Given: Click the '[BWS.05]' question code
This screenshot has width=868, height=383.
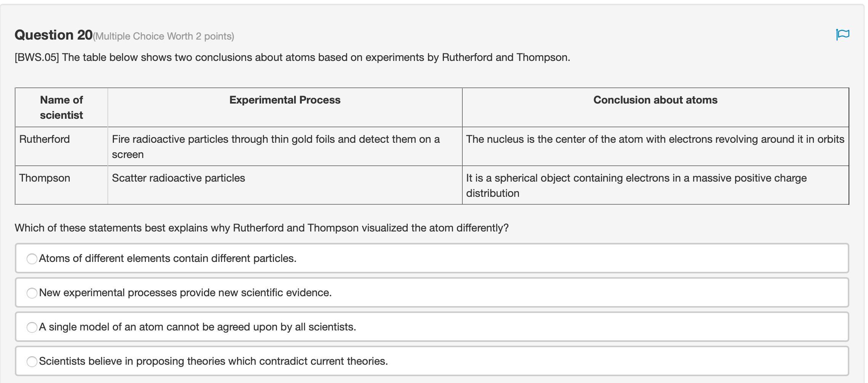Looking at the screenshot, I should 37,57.
